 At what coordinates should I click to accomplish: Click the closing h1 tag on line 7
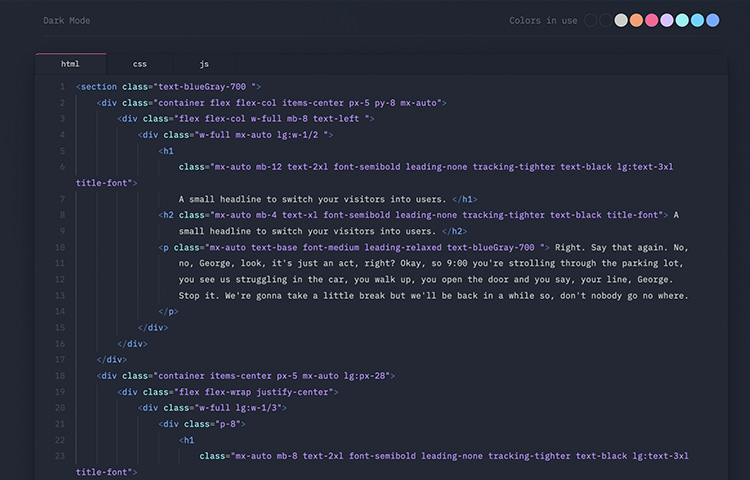pyautogui.click(x=464, y=199)
